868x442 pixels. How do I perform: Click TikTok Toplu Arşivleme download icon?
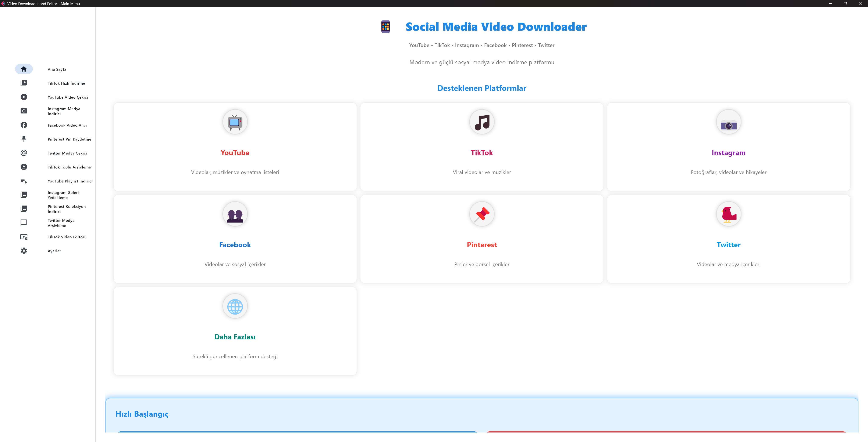click(24, 167)
